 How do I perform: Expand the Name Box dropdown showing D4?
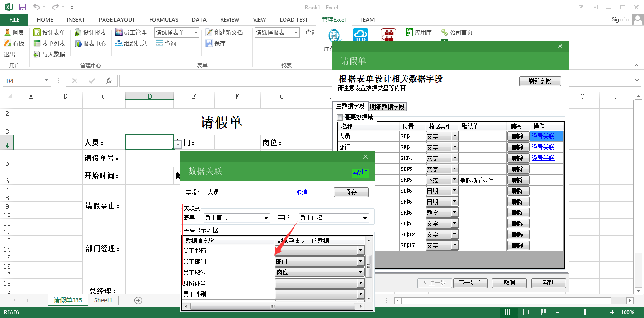tap(46, 81)
